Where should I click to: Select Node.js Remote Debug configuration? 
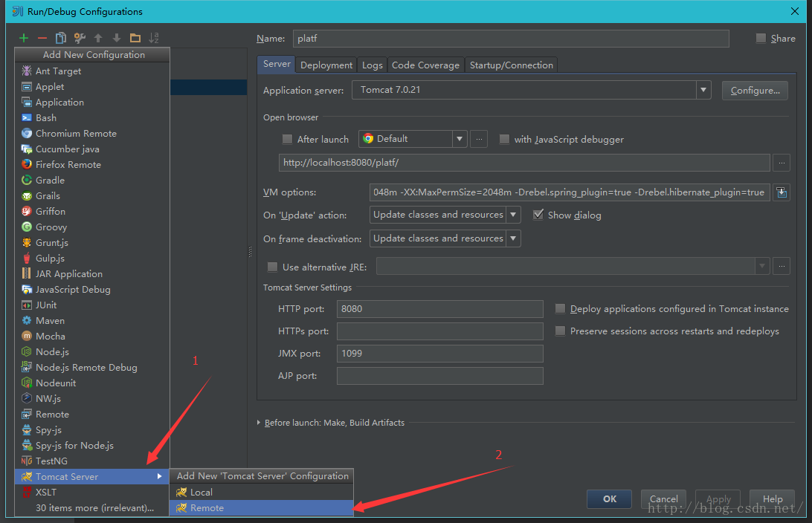pos(92,367)
